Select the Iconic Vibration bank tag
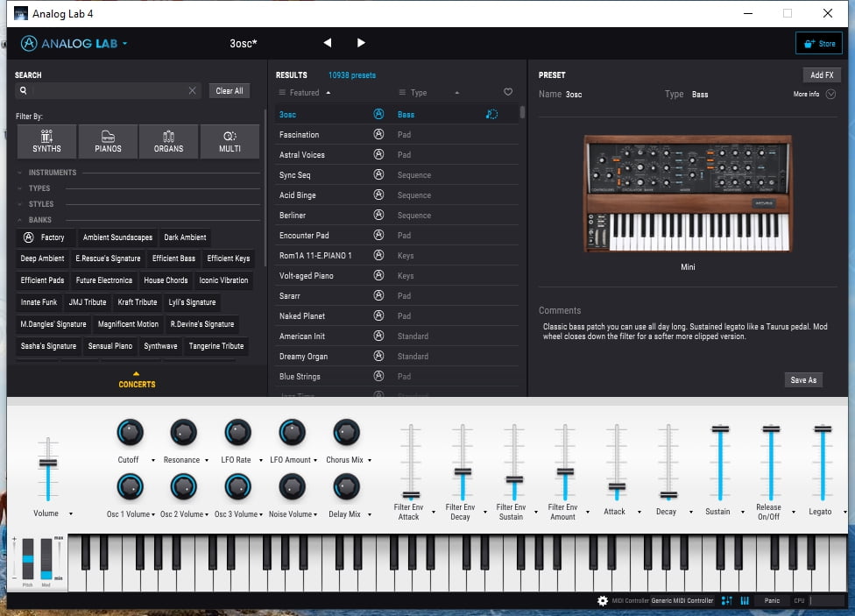 [x=223, y=280]
